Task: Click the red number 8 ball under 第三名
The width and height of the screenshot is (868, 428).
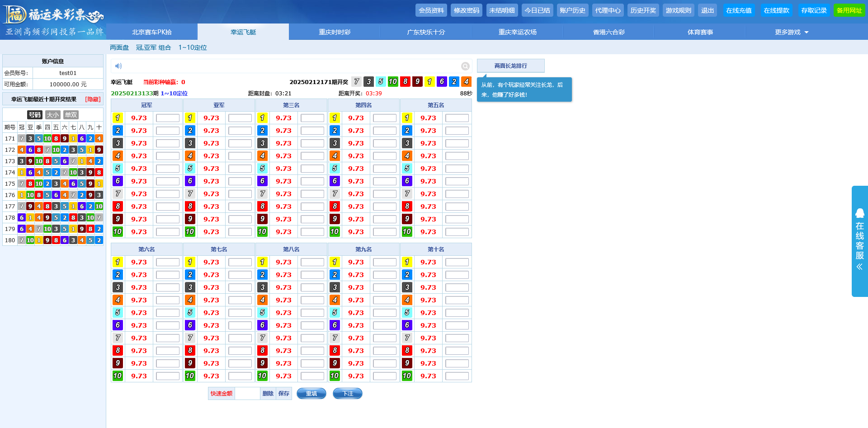Action: [x=262, y=207]
